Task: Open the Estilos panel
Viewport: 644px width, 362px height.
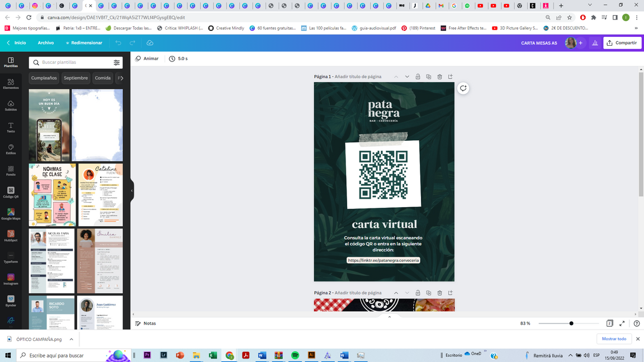Action: tap(11, 149)
